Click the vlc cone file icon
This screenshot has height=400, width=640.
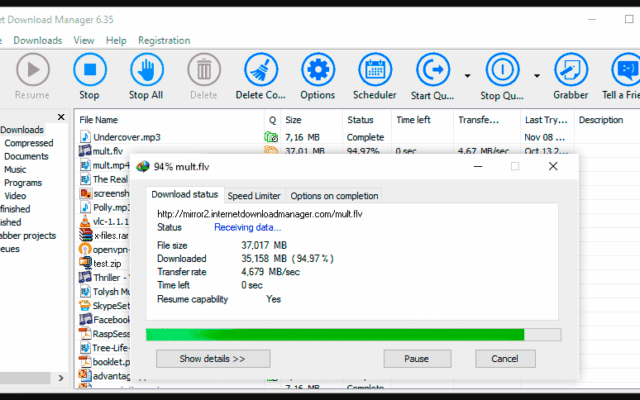[85, 221]
